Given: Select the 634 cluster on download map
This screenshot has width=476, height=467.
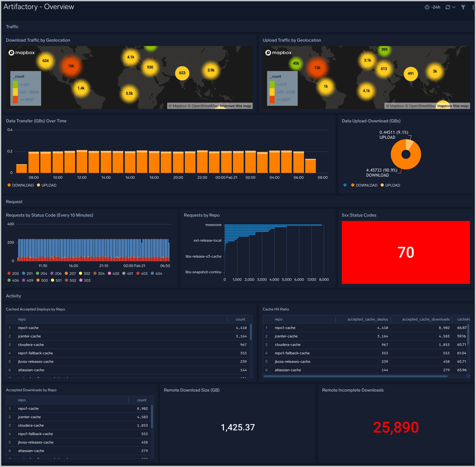Looking at the screenshot, I should (46, 61).
